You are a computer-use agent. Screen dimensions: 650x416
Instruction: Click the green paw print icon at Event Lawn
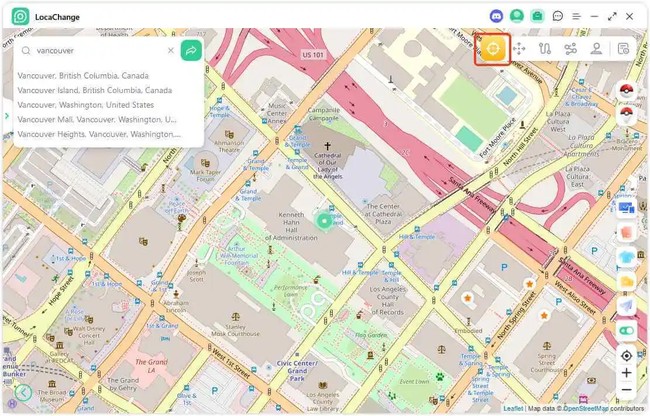click(x=439, y=377)
